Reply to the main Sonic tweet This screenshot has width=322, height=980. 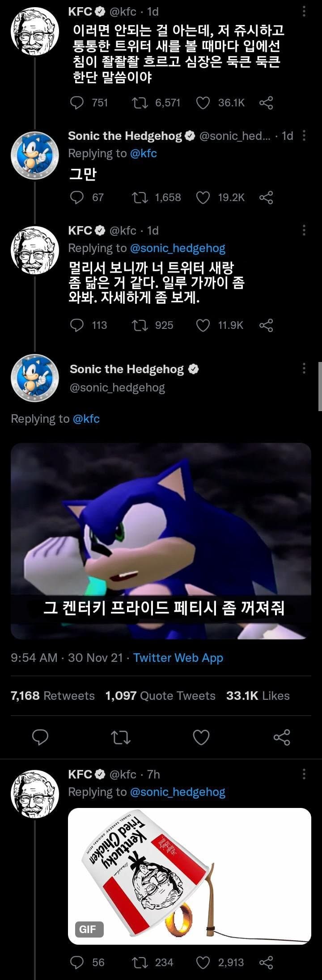tap(40, 737)
